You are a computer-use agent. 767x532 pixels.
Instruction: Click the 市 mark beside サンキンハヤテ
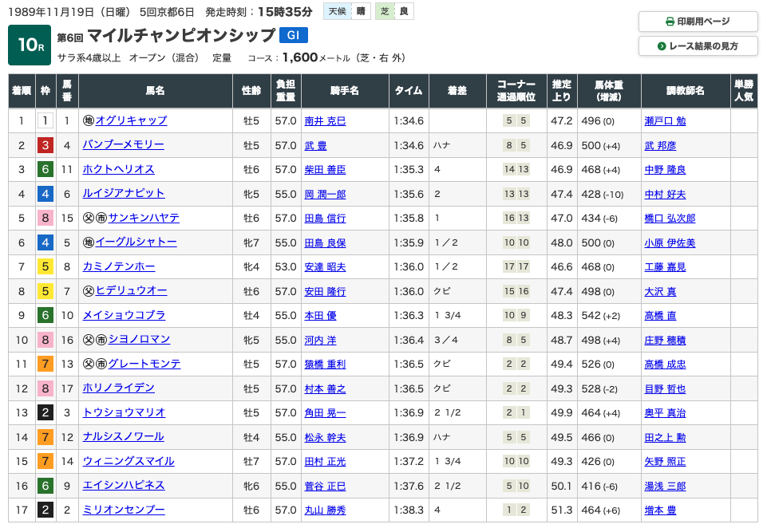click(x=101, y=218)
